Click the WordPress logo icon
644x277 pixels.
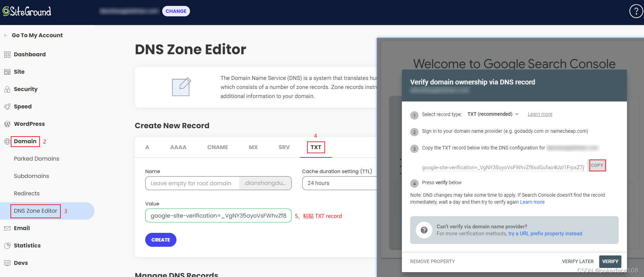(7, 124)
